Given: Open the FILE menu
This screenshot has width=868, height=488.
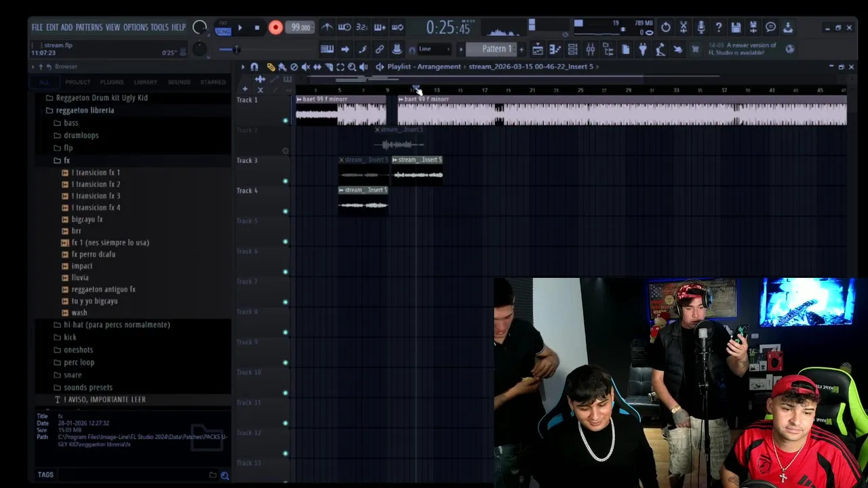Looking at the screenshot, I should [x=37, y=27].
